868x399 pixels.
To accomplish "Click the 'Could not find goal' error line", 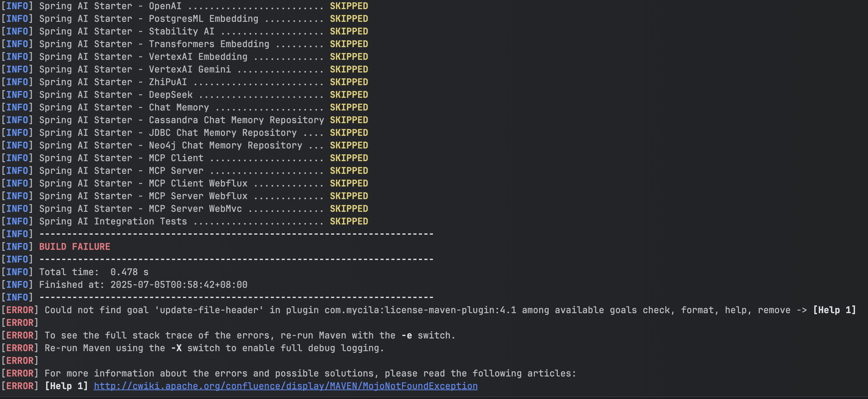I will 429,310.
